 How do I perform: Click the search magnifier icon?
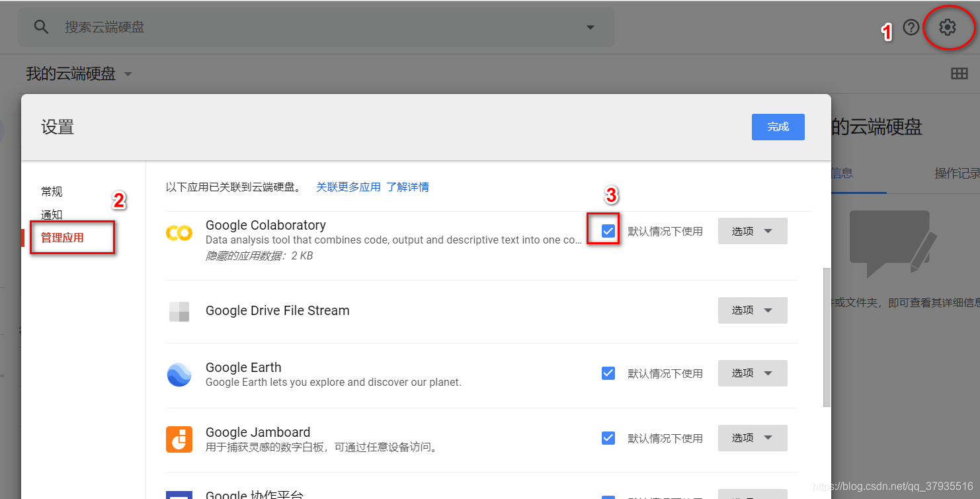42,27
